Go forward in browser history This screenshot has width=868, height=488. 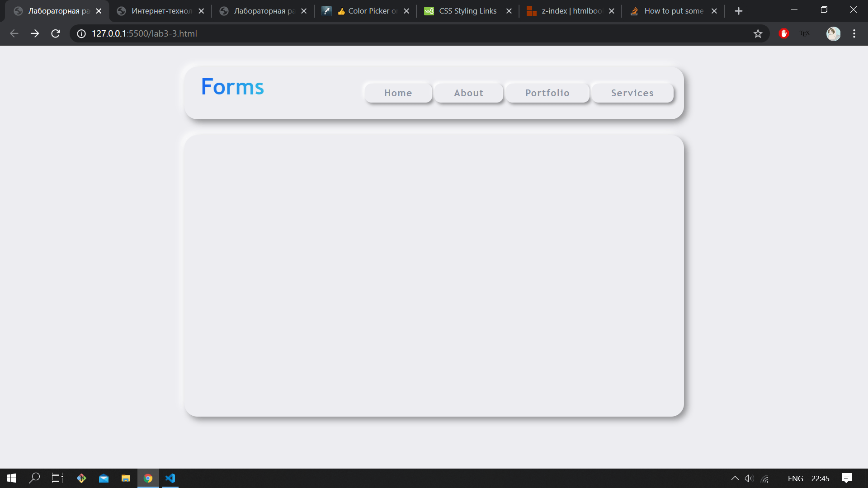35,33
